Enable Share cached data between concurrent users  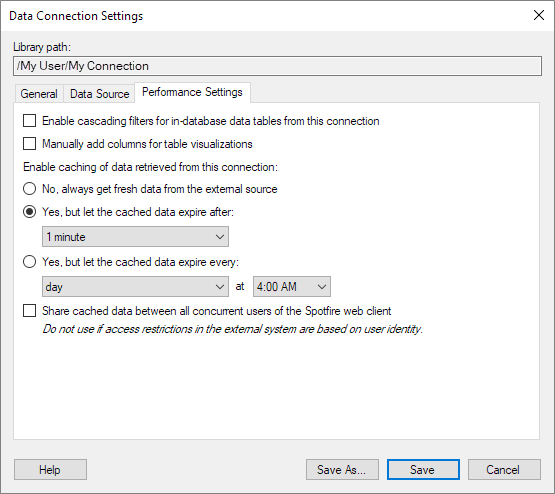[x=29, y=311]
